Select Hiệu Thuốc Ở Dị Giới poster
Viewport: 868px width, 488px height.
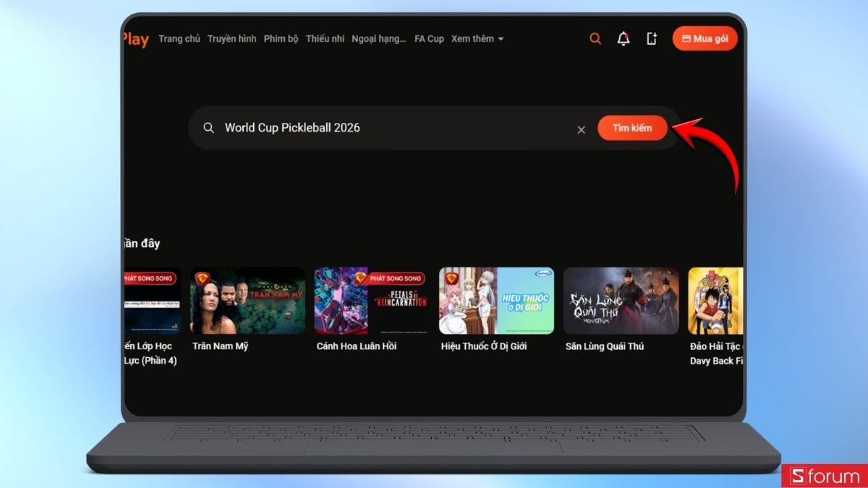[x=496, y=301]
